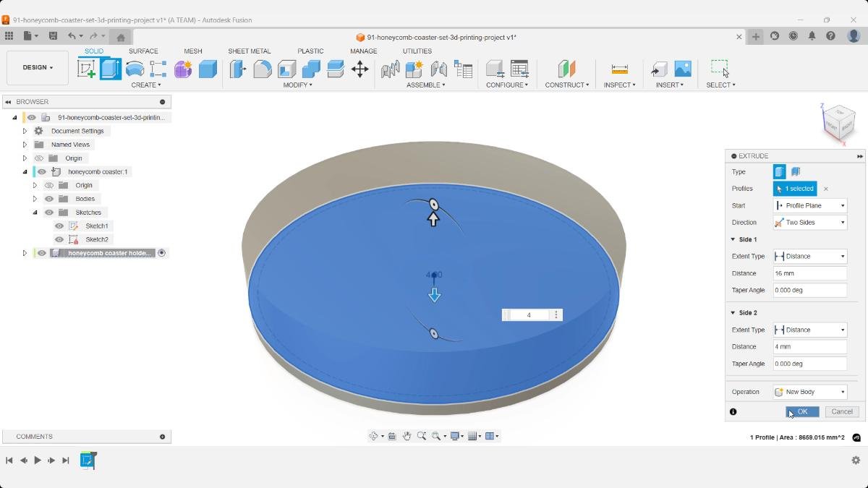Open the CREATE menu label
The height and width of the screenshot is (488, 868).
[146, 85]
